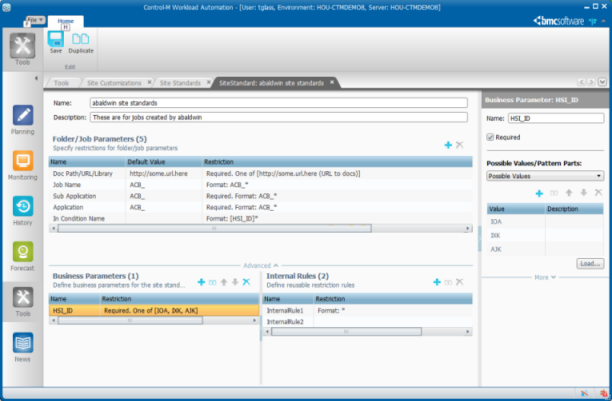Select the HSI_ID business parameter row
Viewport: 612px width, 401px height.
coord(154,310)
